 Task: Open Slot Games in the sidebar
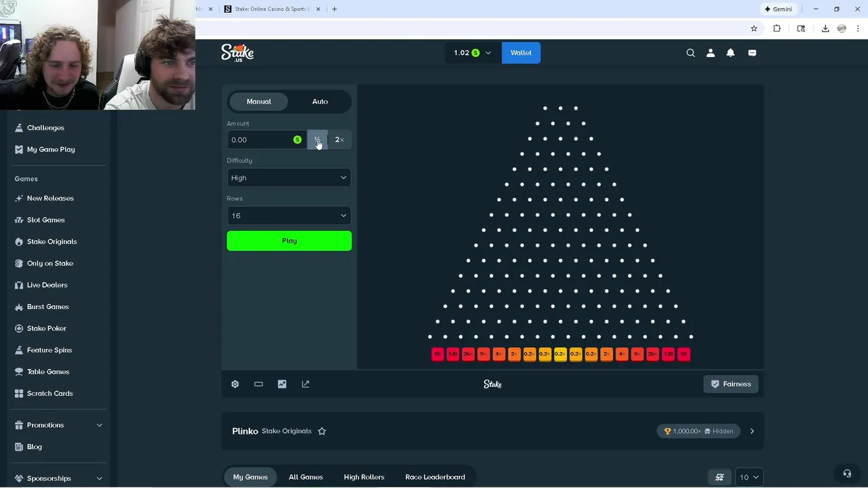(45, 220)
